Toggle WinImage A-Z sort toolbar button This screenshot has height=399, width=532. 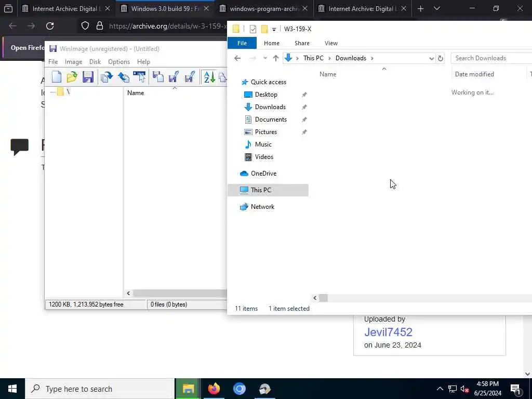[x=209, y=77]
